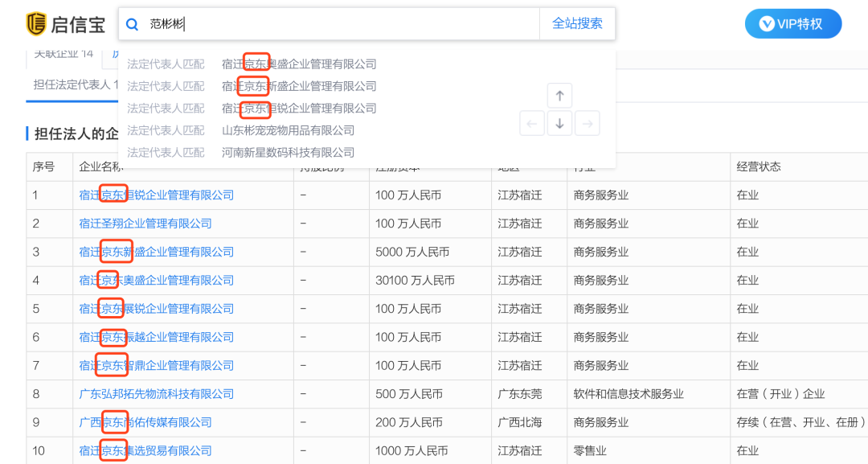
Task: Switch to 关联企业 14 tab
Action: click(x=63, y=54)
